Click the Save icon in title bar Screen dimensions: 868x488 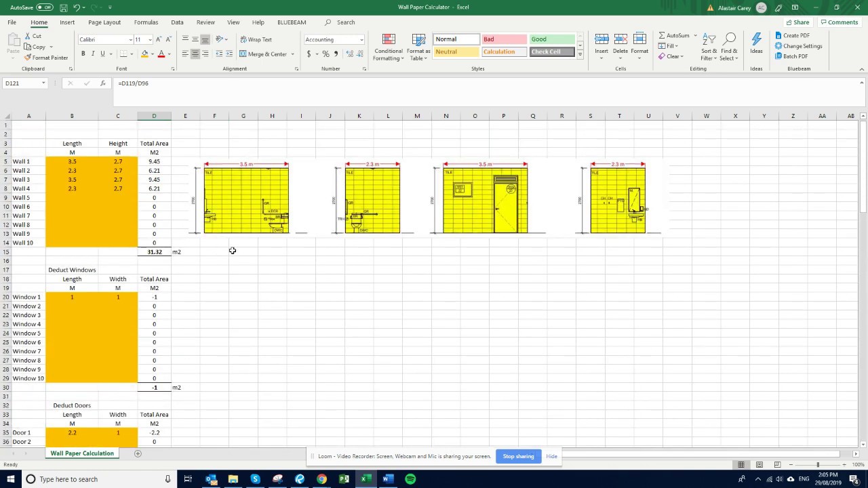pyautogui.click(x=63, y=7)
